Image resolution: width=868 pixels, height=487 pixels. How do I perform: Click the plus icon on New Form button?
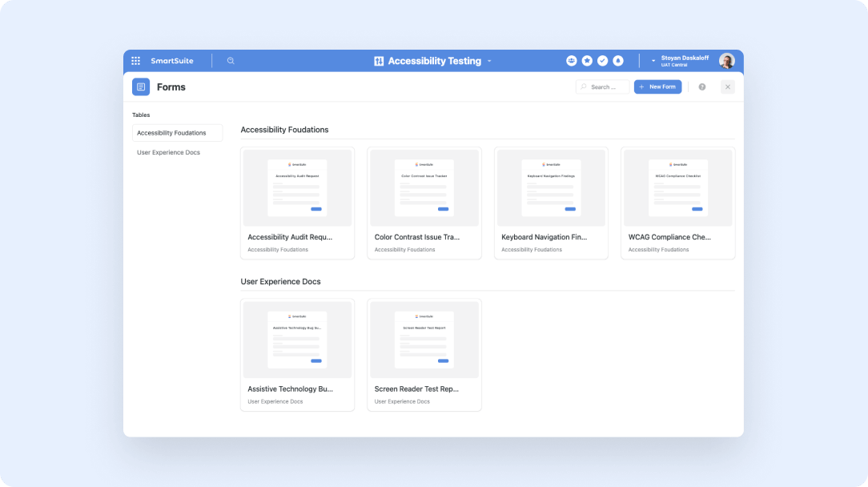click(x=641, y=87)
